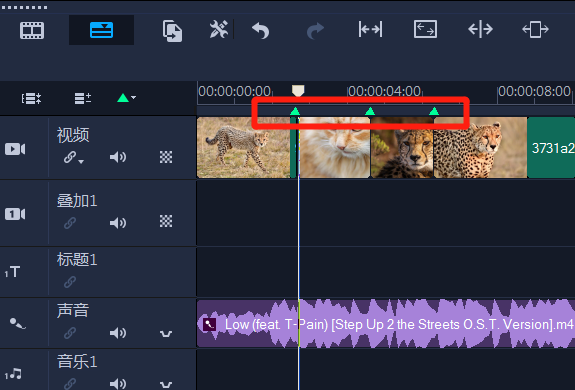This screenshot has width=575, height=390.
Task: Select the third chapter marker
Action: click(x=434, y=111)
